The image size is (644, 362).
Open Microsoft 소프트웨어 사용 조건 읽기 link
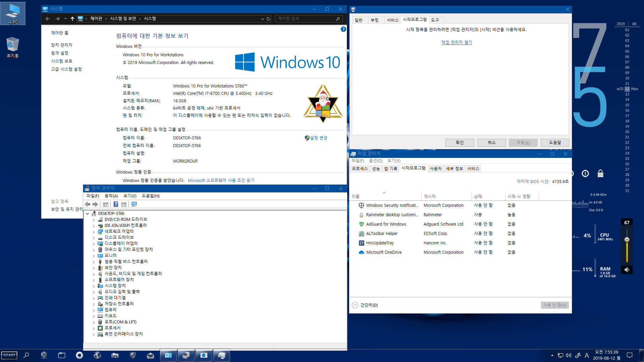tap(221, 180)
